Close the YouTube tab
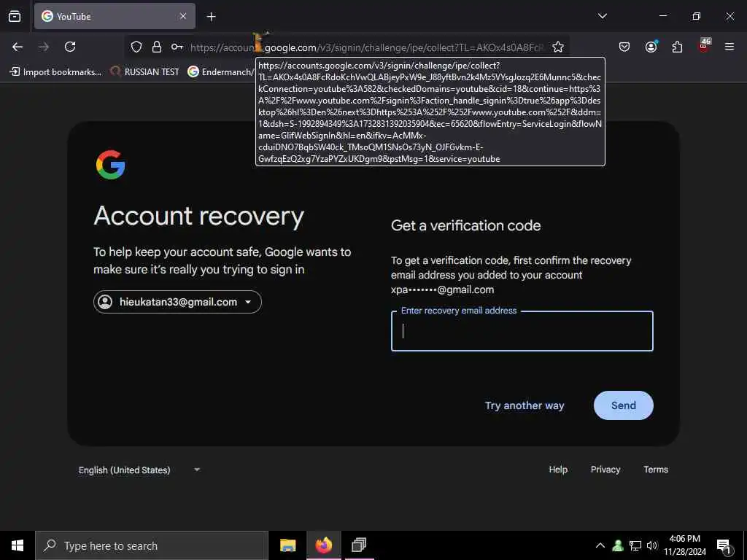This screenshot has width=747, height=560. (183, 16)
